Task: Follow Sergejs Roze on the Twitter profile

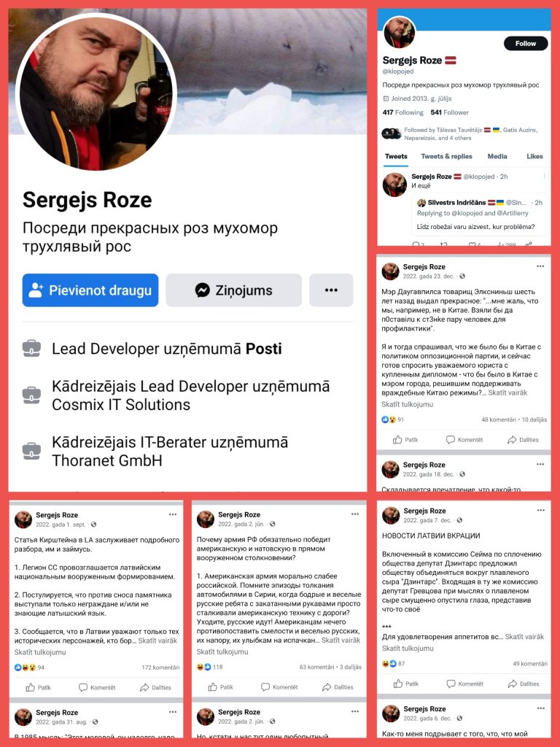Action: [x=526, y=43]
